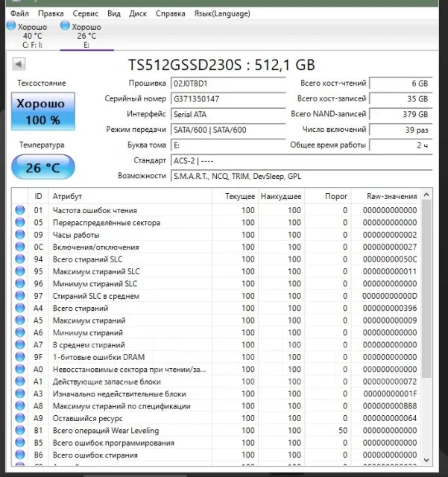Click the status icon for attribute A0
Screen dimensions: 448x477
coord(20,369)
